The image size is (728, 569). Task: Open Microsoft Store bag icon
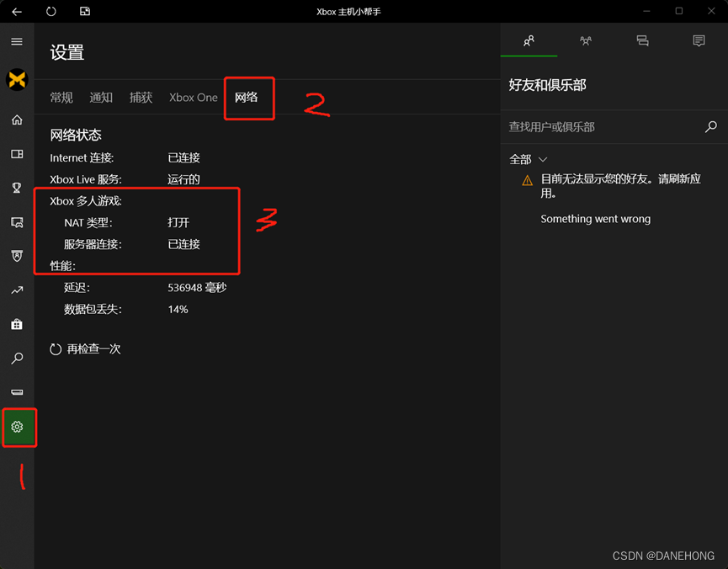pos(17,324)
